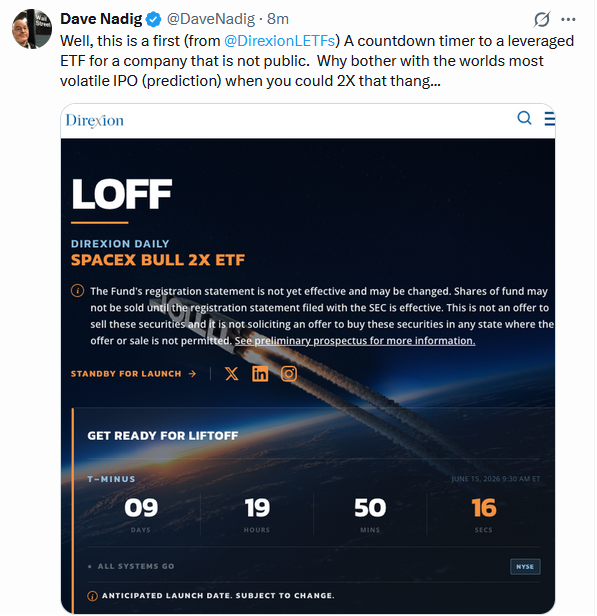Click the anticipated launch date info icon

click(x=92, y=596)
